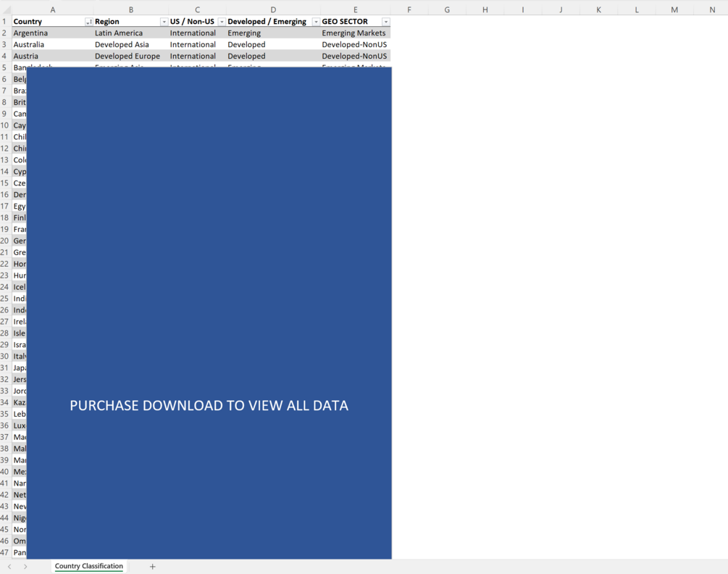Click Developed-NonUS cell in Australia row
The height and width of the screenshot is (574, 728).
[x=355, y=45]
